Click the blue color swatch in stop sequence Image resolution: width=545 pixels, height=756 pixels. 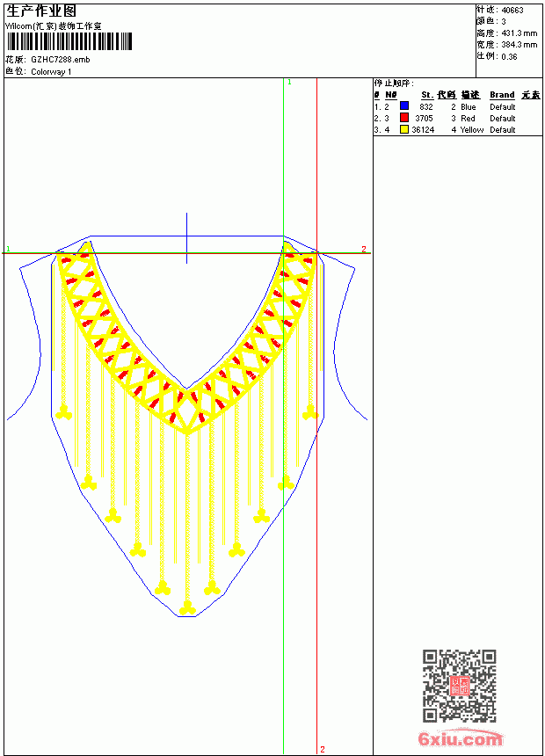[x=404, y=105]
